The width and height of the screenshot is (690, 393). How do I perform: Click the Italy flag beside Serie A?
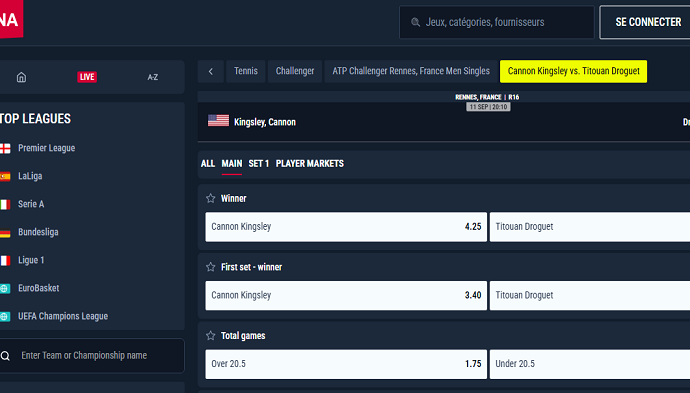click(x=5, y=205)
